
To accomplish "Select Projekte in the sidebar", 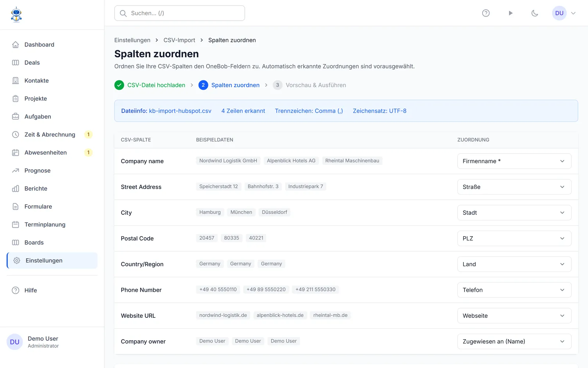I will click(52, 99).
